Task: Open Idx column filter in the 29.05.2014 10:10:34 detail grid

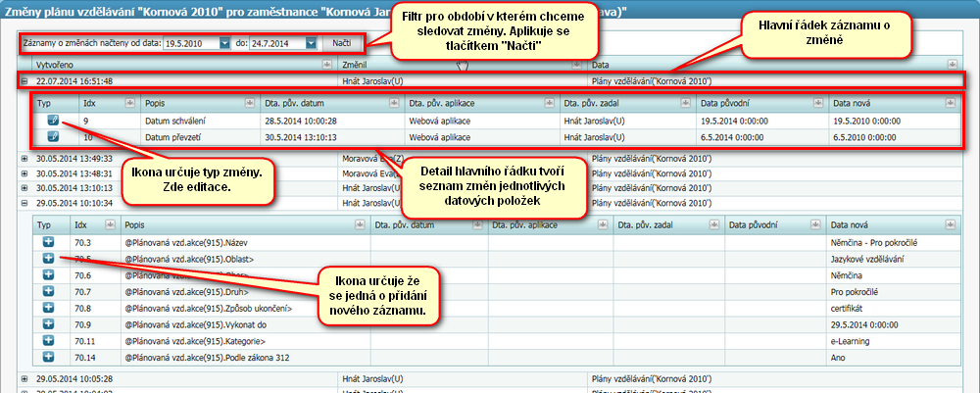Action: (110, 224)
